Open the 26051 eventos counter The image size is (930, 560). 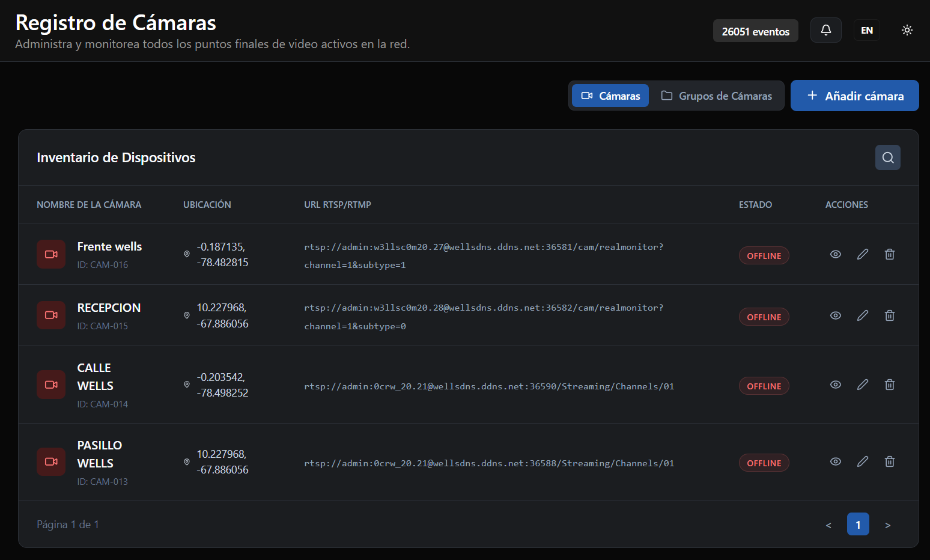coord(756,31)
